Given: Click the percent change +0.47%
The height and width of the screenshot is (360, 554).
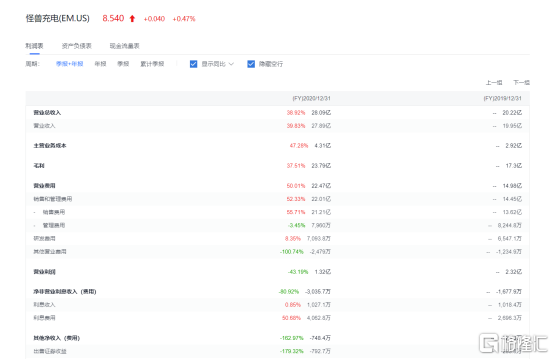Looking at the screenshot, I should [x=184, y=19].
